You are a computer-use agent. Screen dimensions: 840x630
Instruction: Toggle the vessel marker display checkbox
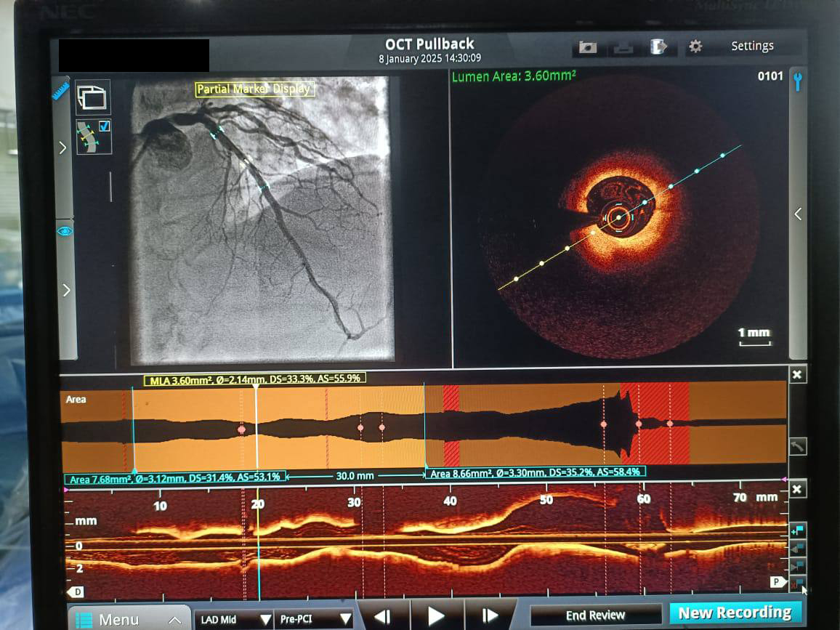pyautogui.click(x=104, y=126)
